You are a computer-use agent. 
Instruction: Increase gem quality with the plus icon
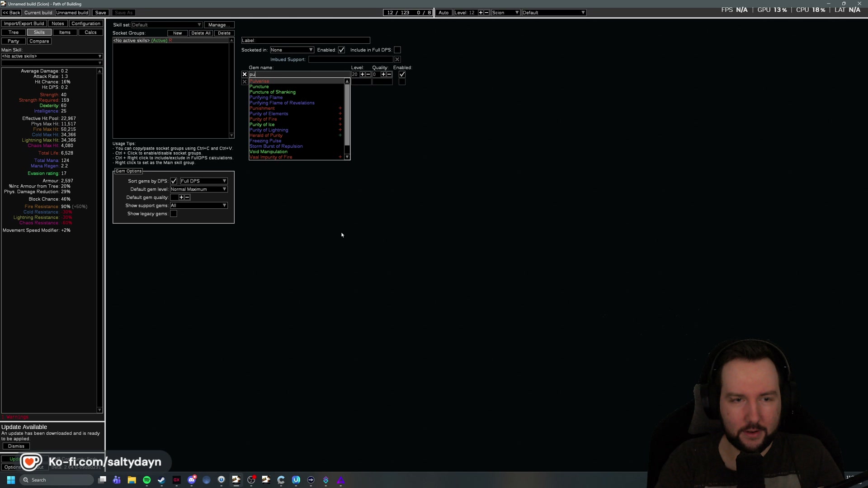tap(383, 75)
